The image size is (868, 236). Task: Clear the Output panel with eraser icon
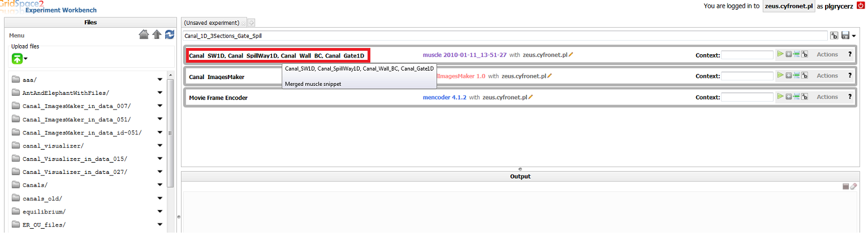pyautogui.click(x=854, y=186)
